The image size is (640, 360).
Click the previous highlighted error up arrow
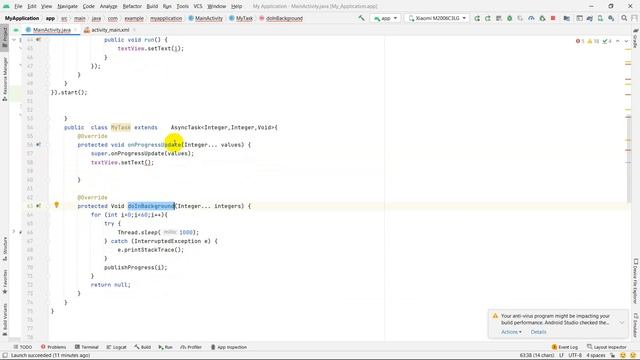click(x=618, y=41)
